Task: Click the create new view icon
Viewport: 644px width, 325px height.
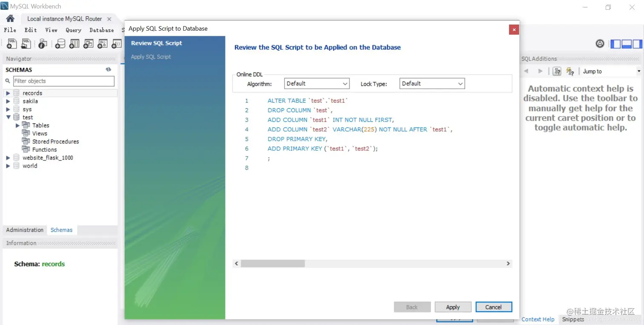Action: [88, 44]
